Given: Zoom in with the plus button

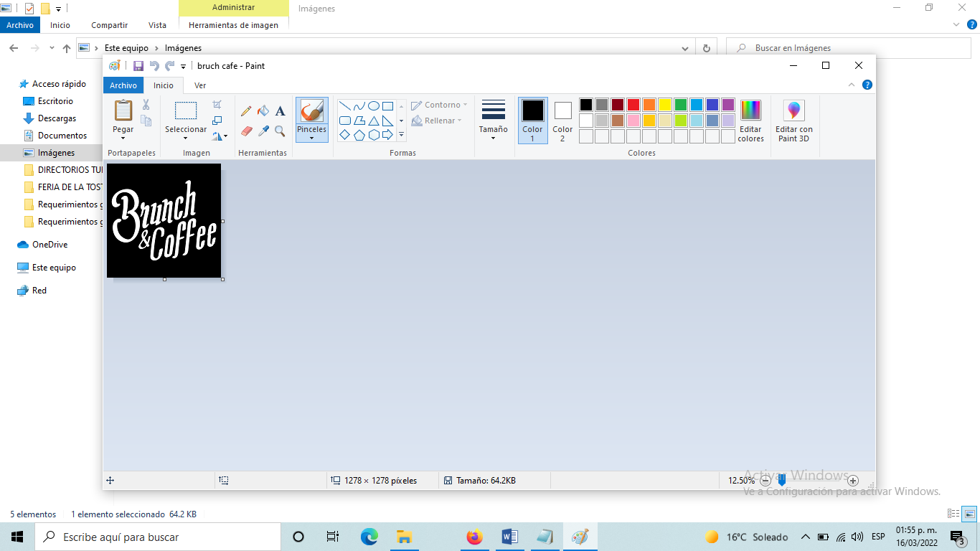Looking at the screenshot, I should point(853,481).
